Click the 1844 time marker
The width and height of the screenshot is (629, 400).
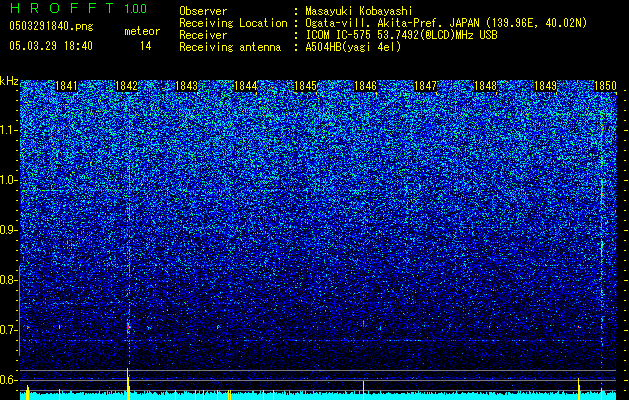[246, 86]
